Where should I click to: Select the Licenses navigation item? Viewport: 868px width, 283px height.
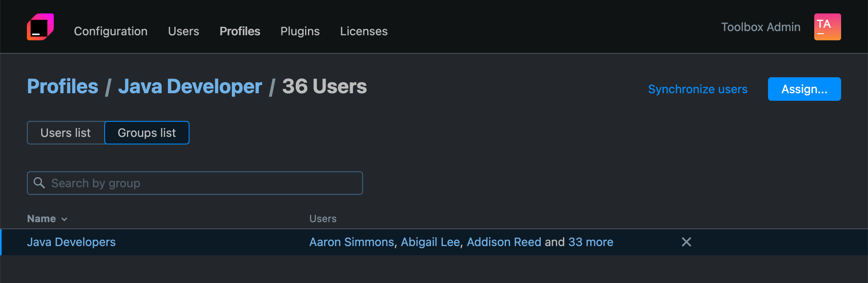click(x=363, y=31)
